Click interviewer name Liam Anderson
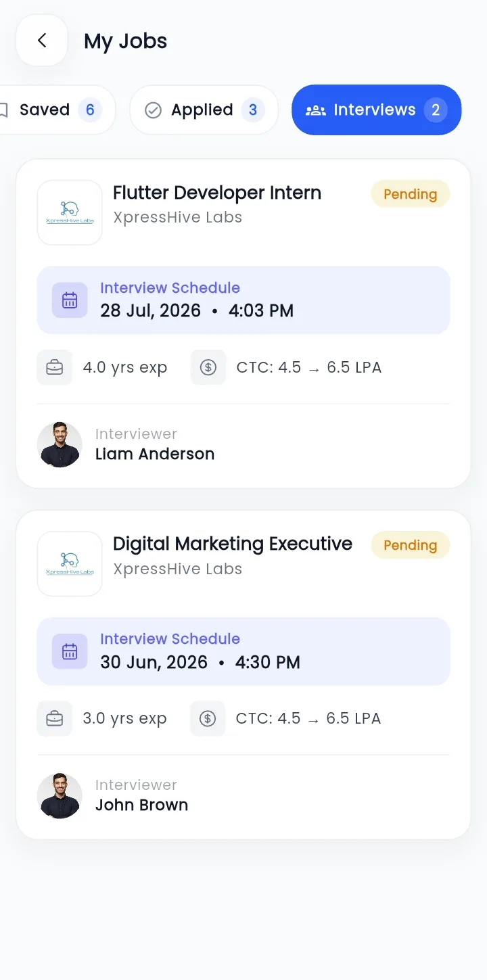The width and height of the screenshot is (487, 980). pyautogui.click(x=155, y=454)
